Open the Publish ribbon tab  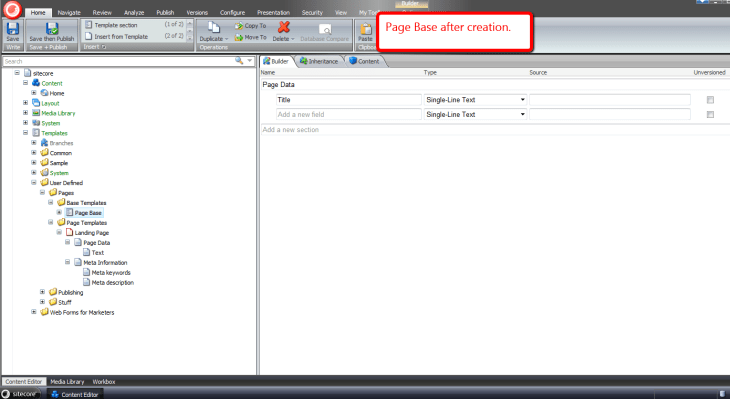[x=165, y=13]
